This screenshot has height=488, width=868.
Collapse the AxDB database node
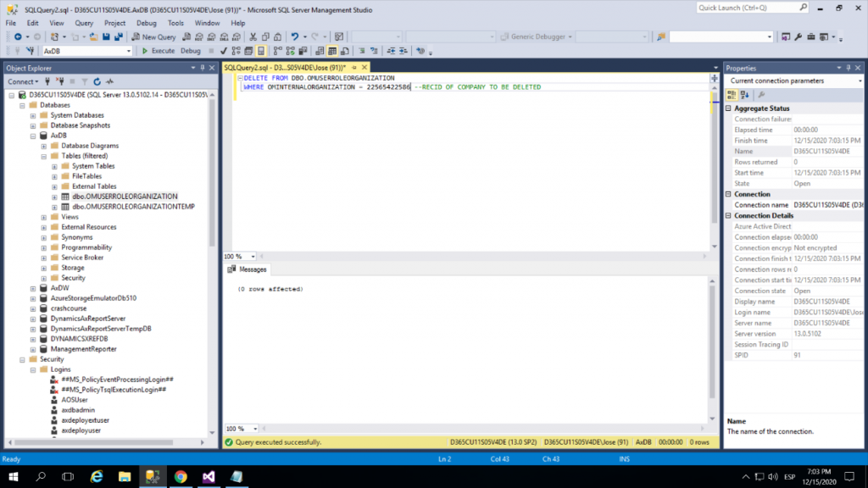tap(33, 136)
